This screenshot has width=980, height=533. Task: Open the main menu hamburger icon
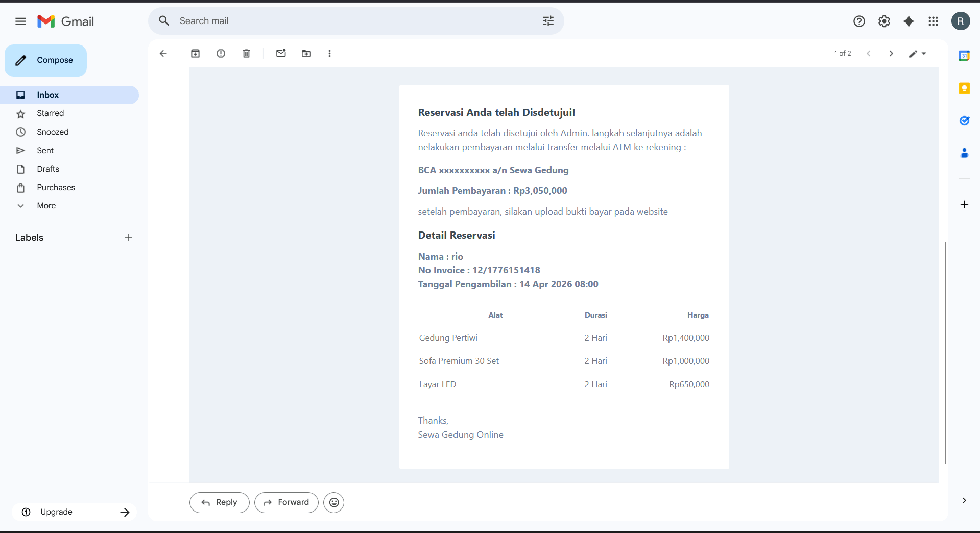point(20,21)
